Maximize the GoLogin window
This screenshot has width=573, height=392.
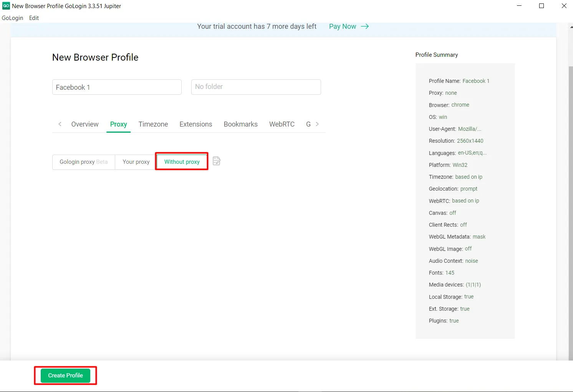[x=542, y=6]
